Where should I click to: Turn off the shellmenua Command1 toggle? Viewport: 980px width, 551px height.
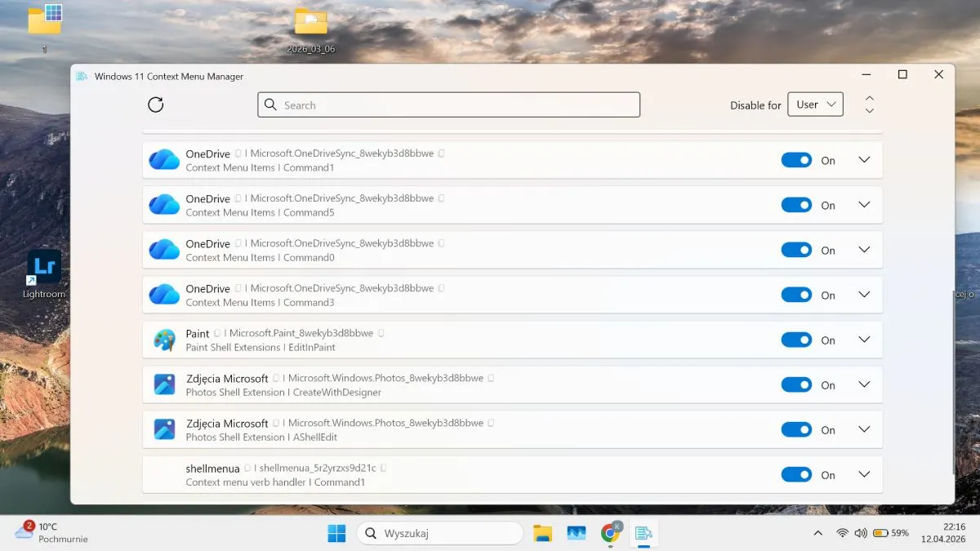click(796, 474)
